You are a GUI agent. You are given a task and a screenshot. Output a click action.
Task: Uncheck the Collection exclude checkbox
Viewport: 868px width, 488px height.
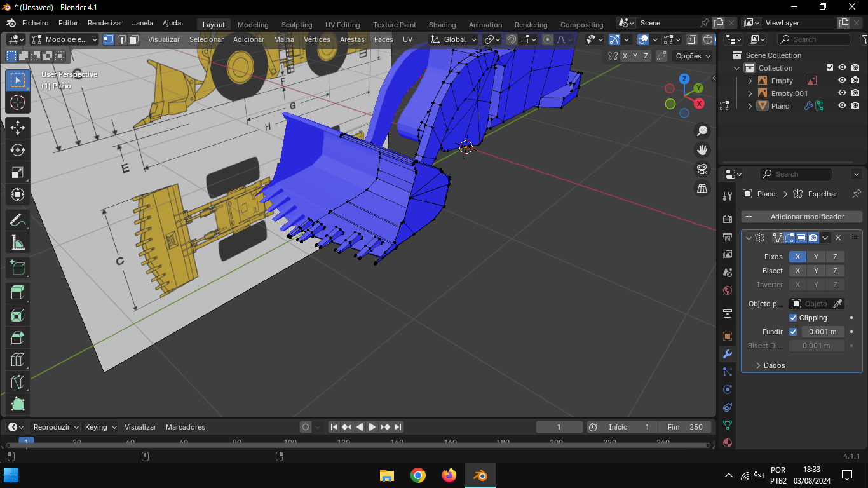point(829,67)
